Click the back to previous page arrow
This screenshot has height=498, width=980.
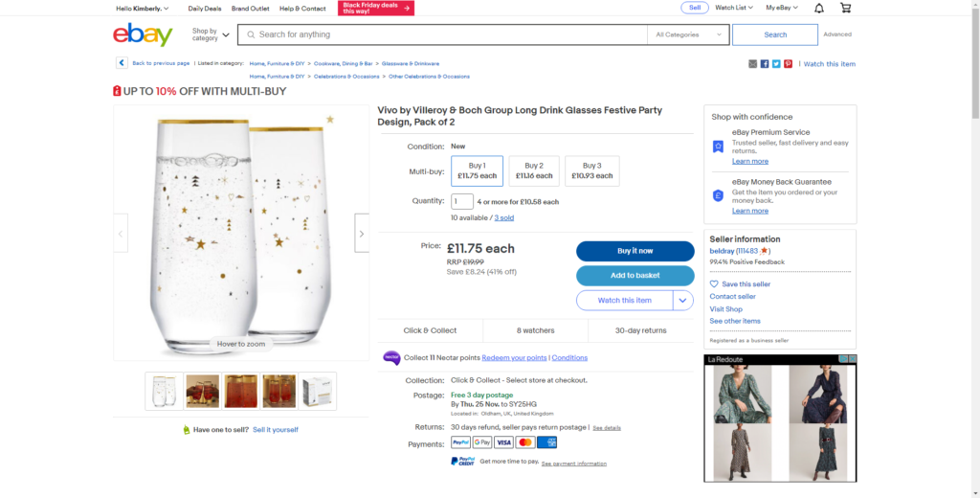[x=122, y=63]
